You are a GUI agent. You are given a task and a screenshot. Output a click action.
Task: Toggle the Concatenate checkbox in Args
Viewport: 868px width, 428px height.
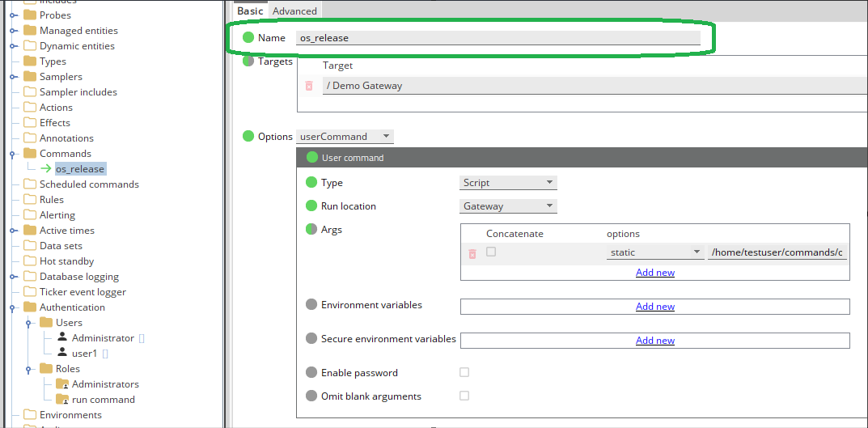point(491,252)
